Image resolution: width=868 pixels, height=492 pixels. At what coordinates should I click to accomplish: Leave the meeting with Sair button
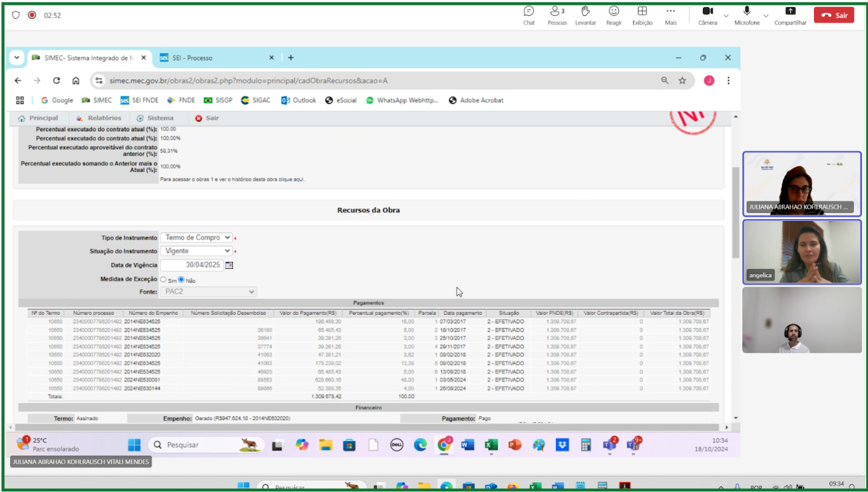[x=833, y=15]
